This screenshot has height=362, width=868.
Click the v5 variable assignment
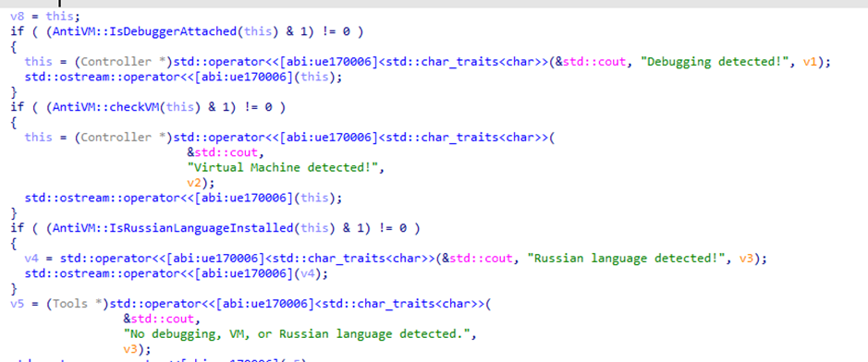(x=18, y=304)
